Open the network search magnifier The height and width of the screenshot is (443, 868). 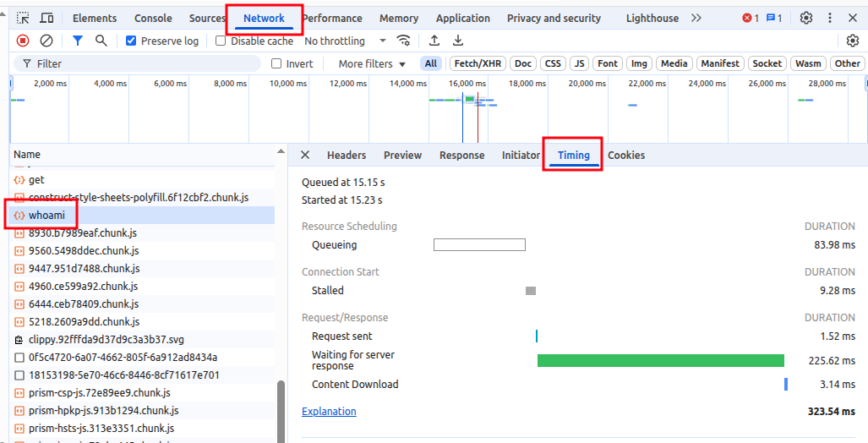(x=101, y=41)
